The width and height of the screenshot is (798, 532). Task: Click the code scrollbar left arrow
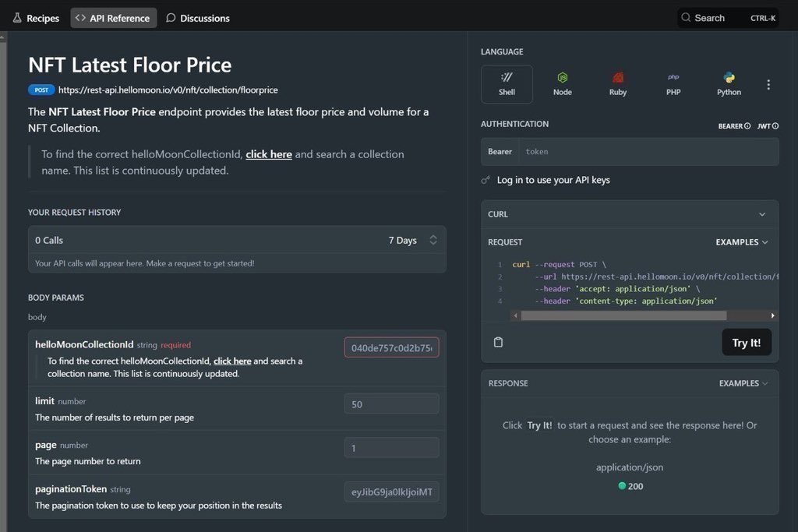(x=516, y=315)
